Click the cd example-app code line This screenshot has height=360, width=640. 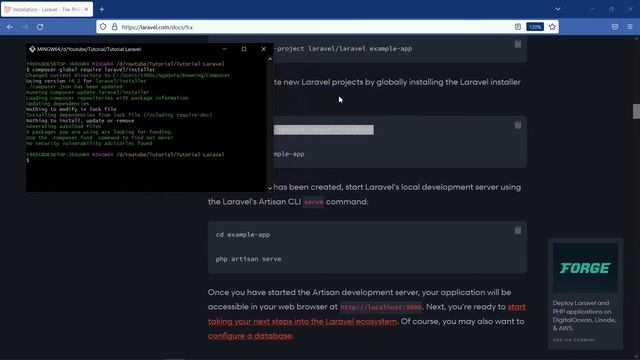point(242,235)
